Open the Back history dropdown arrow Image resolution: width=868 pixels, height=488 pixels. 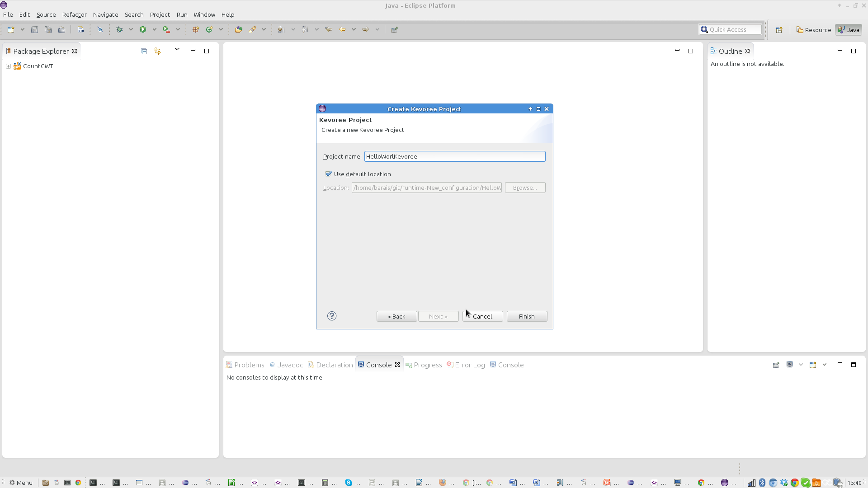click(x=354, y=29)
